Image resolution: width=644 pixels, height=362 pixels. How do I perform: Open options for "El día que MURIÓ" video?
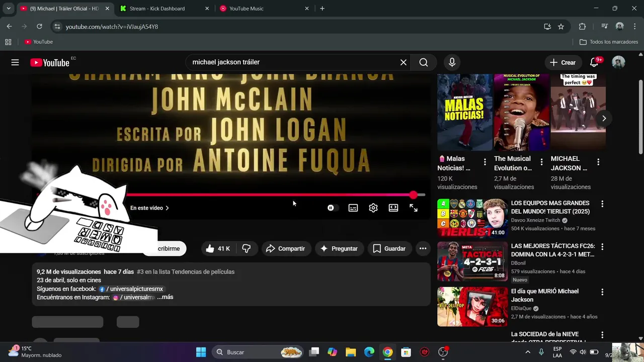click(x=602, y=292)
